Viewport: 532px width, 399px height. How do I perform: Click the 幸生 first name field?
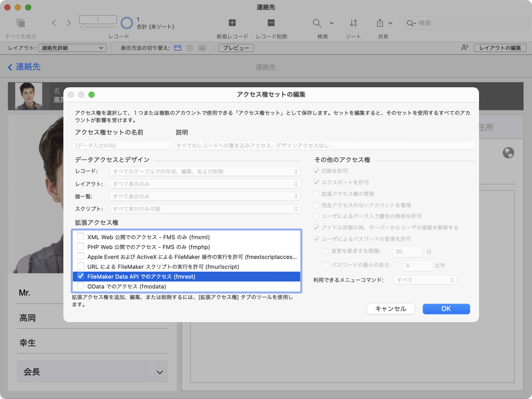pyautogui.click(x=92, y=343)
